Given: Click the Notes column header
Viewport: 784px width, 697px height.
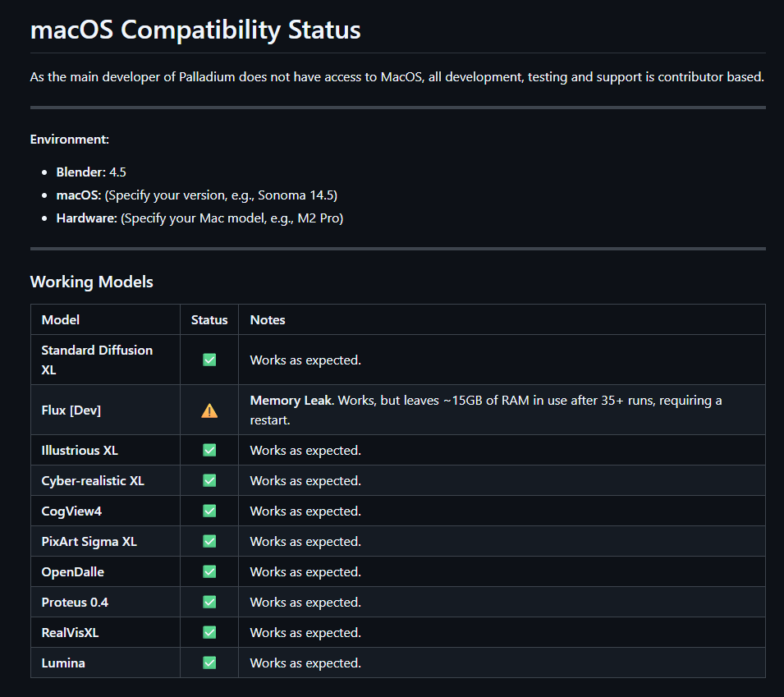Looking at the screenshot, I should [x=268, y=319].
